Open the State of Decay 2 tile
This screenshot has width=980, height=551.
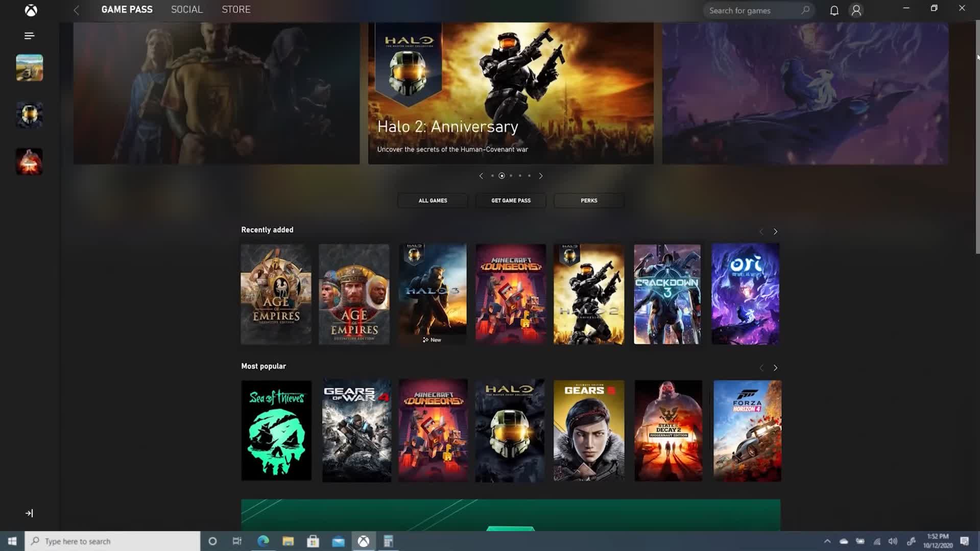tap(668, 430)
